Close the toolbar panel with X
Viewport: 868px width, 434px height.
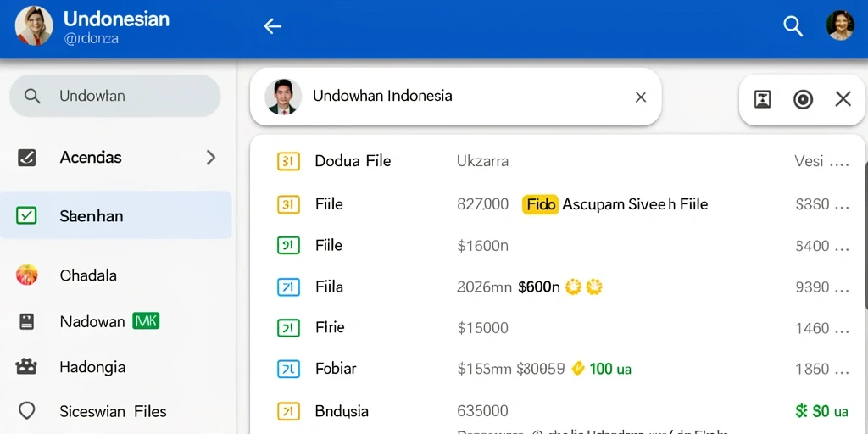(x=843, y=99)
